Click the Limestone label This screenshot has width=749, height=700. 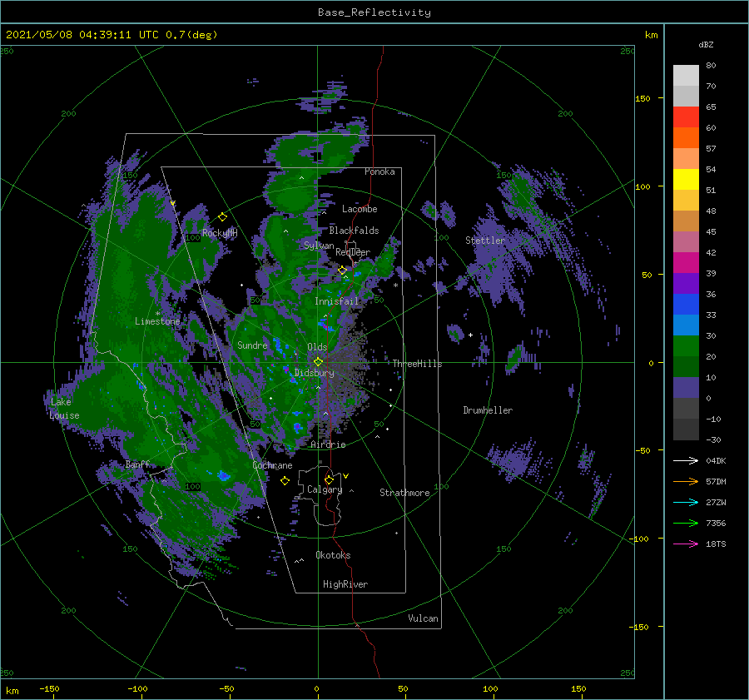tap(157, 321)
